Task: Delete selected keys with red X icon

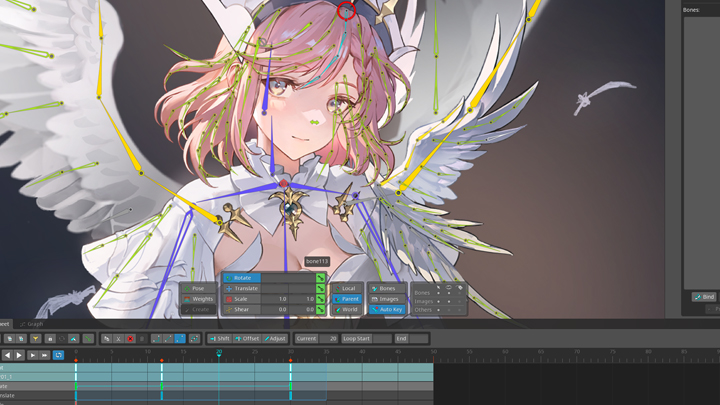Action: point(130,339)
